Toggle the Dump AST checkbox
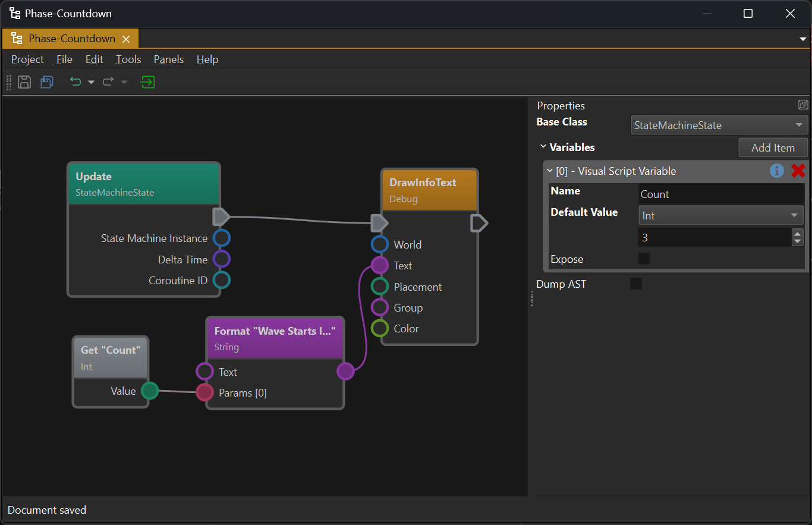 click(636, 284)
